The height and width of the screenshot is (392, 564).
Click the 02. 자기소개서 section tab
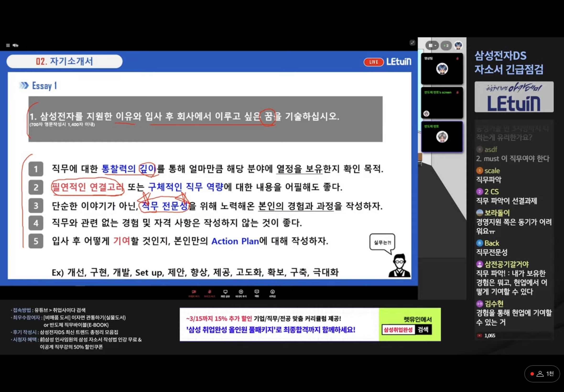tap(64, 61)
